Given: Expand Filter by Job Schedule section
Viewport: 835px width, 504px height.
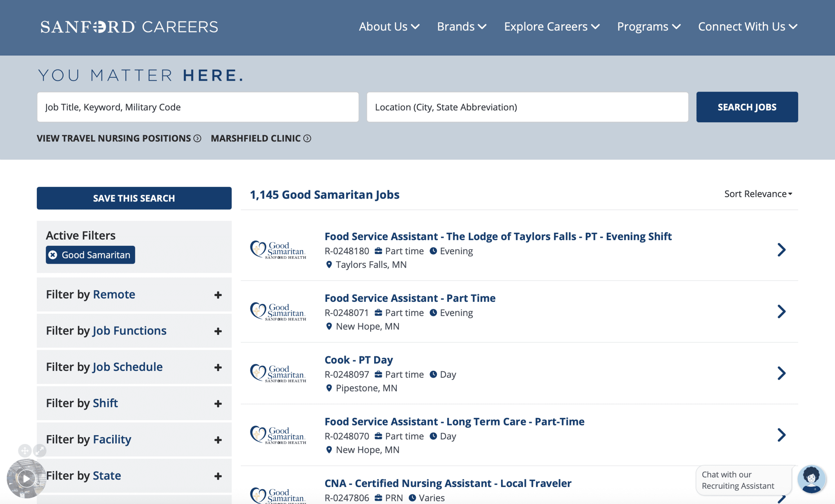Looking at the screenshot, I should pyautogui.click(x=218, y=367).
